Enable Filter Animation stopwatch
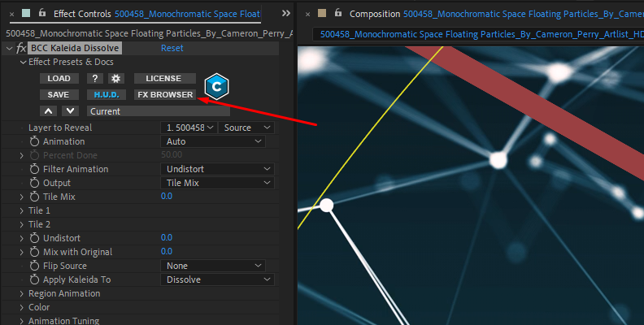644x325 pixels. pyautogui.click(x=34, y=169)
